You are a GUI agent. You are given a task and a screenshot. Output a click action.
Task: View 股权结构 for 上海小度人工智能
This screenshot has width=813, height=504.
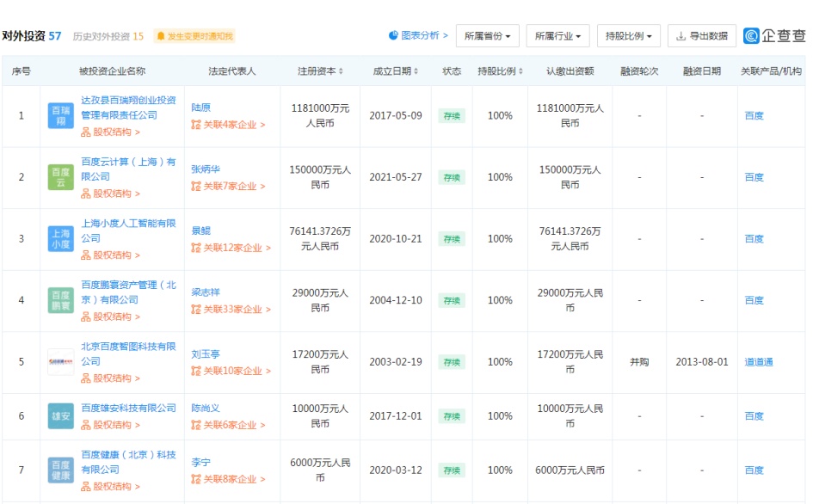click(110, 255)
